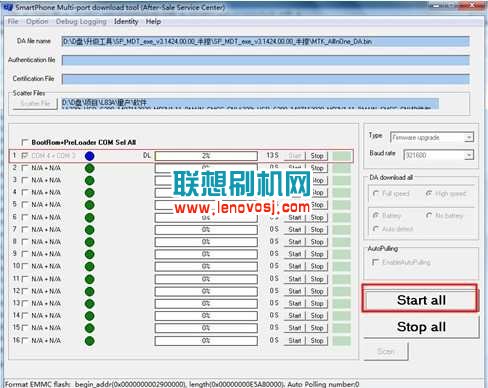Open the Baud rate dropdown
This screenshot has height=388, width=488.
(x=439, y=155)
